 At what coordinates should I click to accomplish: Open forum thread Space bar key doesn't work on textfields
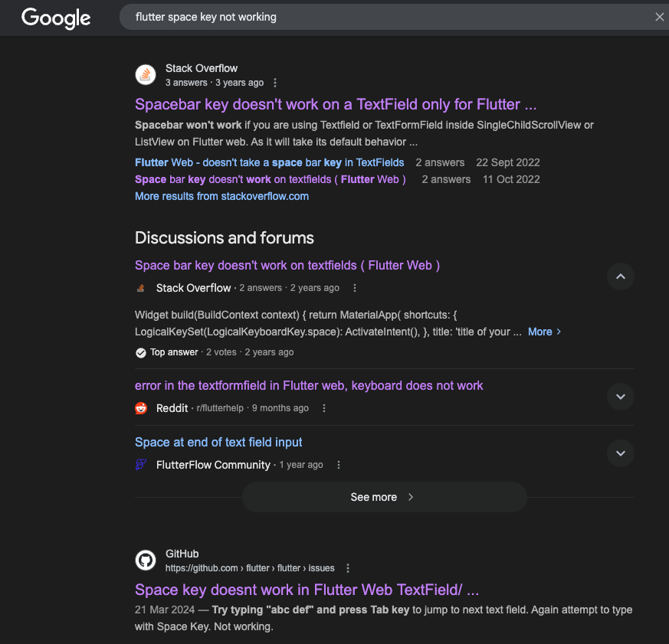click(287, 265)
